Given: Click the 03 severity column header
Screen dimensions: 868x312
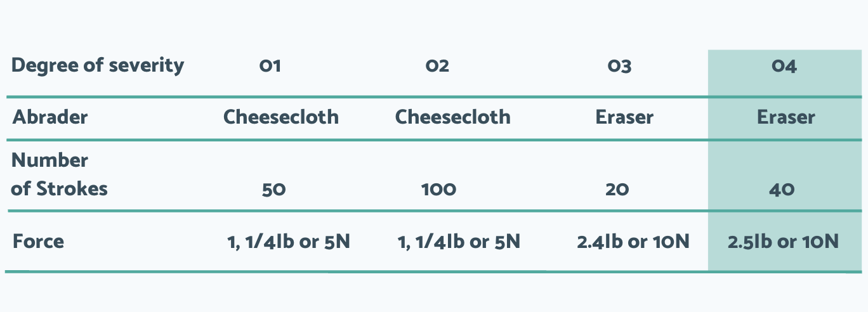Looking at the screenshot, I should [619, 67].
